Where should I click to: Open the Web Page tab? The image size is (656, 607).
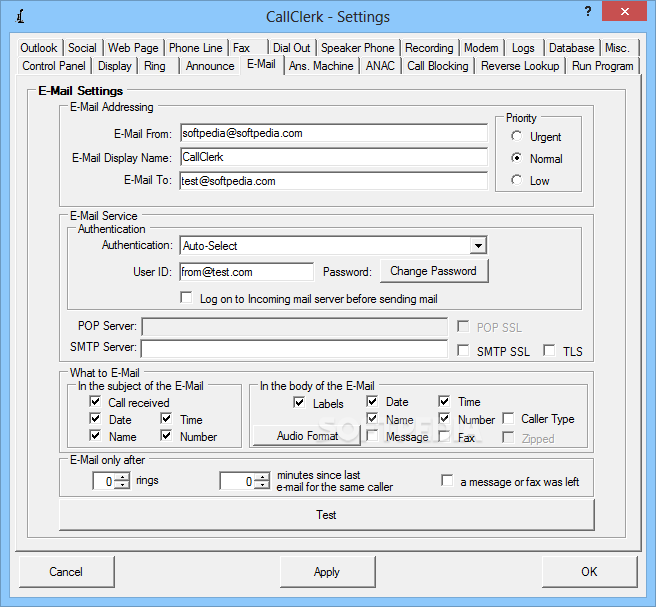coord(133,48)
